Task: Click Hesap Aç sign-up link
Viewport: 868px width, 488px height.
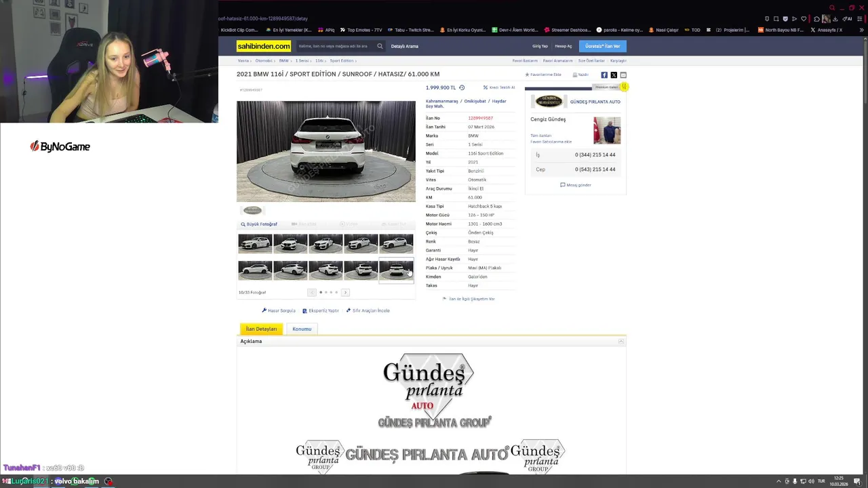Action: coord(564,46)
